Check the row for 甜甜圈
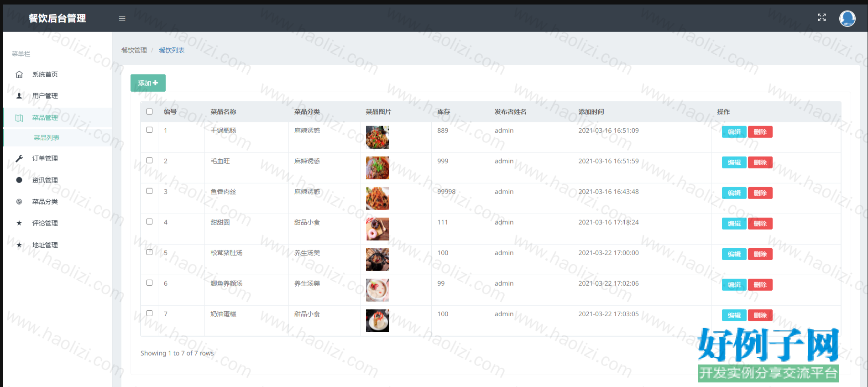The height and width of the screenshot is (387, 868). [149, 221]
